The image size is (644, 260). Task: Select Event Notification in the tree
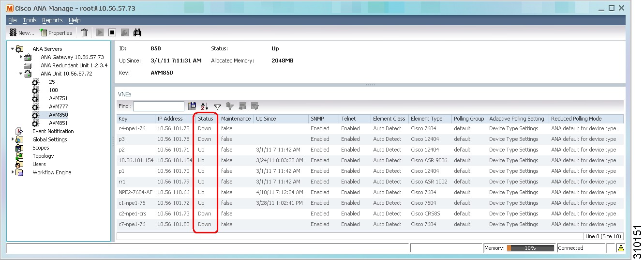pyautogui.click(x=53, y=131)
